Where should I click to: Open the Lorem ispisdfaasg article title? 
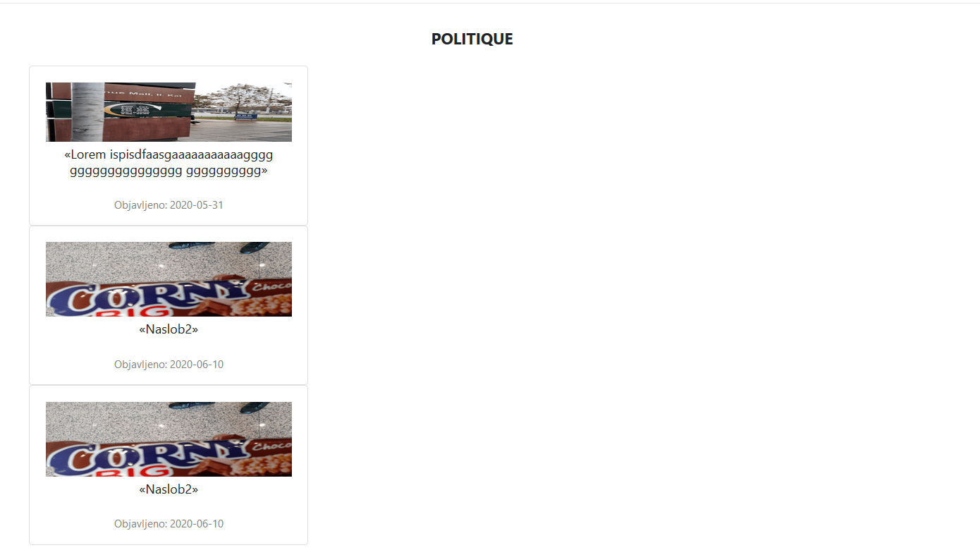[x=169, y=163]
